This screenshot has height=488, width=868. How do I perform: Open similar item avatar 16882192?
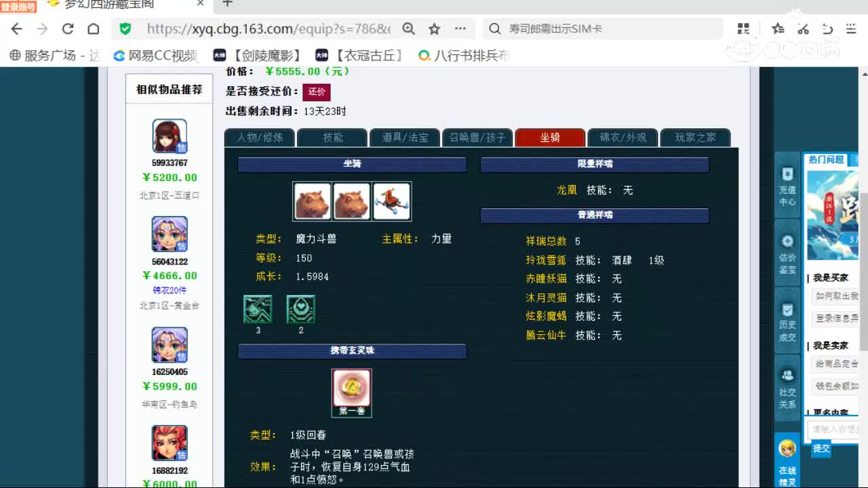170,443
